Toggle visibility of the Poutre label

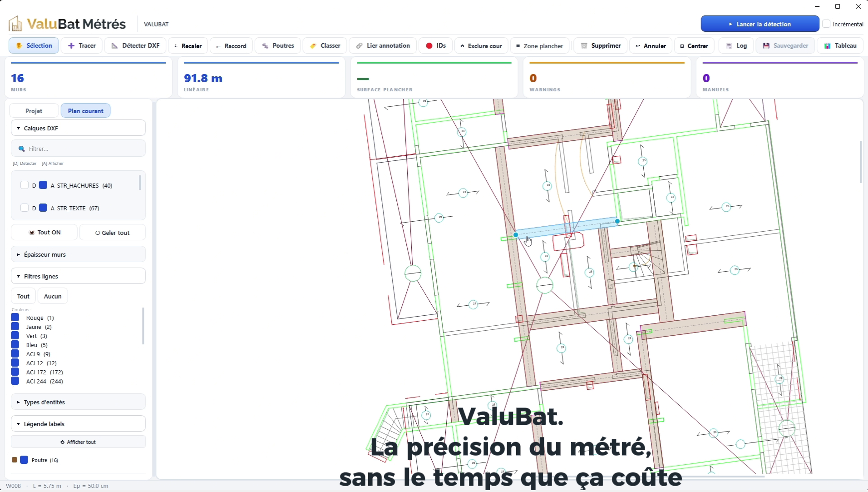pyautogui.click(x=24, y=460)
